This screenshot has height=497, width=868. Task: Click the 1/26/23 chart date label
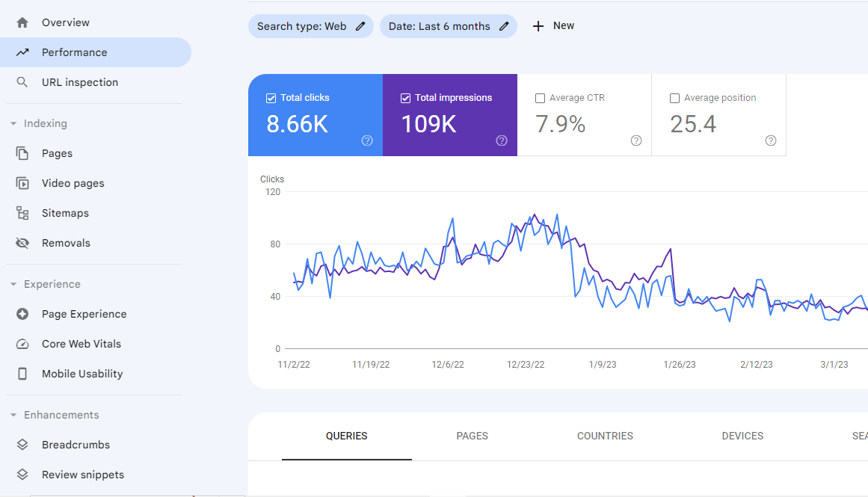(x=680, y=365)
